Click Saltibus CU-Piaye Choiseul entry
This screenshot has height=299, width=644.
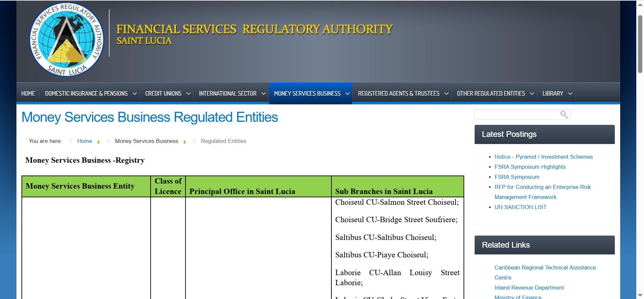coord(382,255)
